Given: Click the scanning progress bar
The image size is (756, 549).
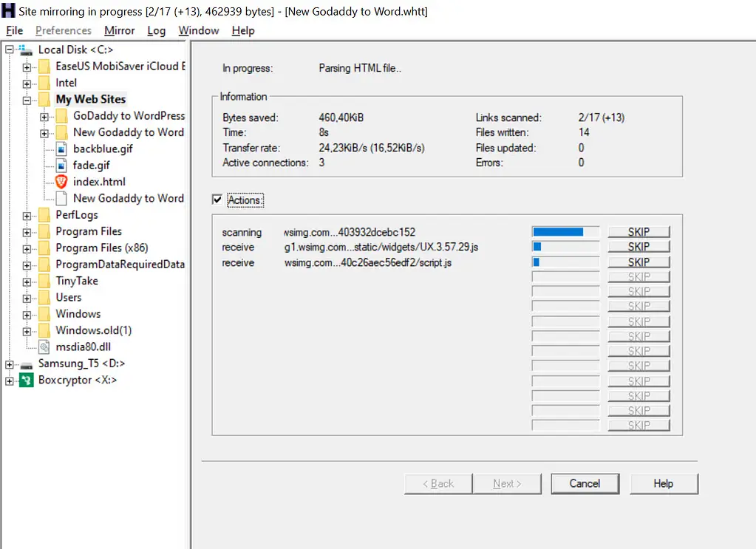Looking at the screenshot, I should click(x=565, y=232).
